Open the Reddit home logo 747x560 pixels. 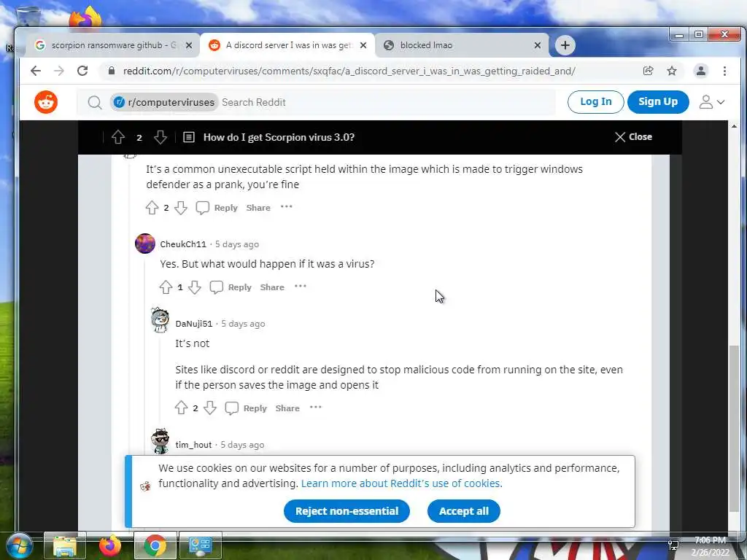(x=46, y=102)
